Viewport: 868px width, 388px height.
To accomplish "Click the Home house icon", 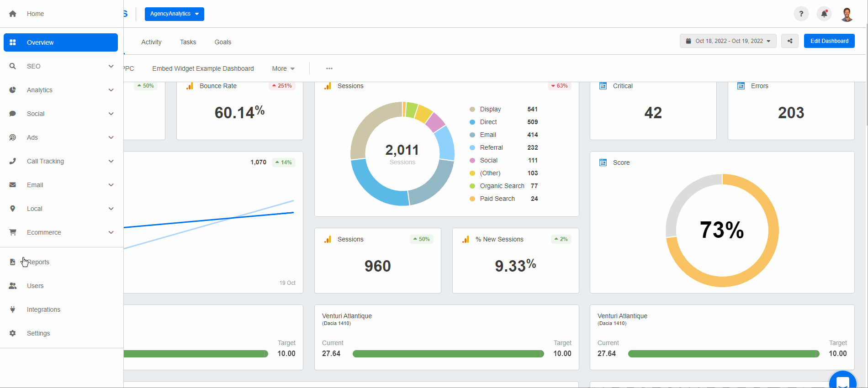I will point(13,14).
